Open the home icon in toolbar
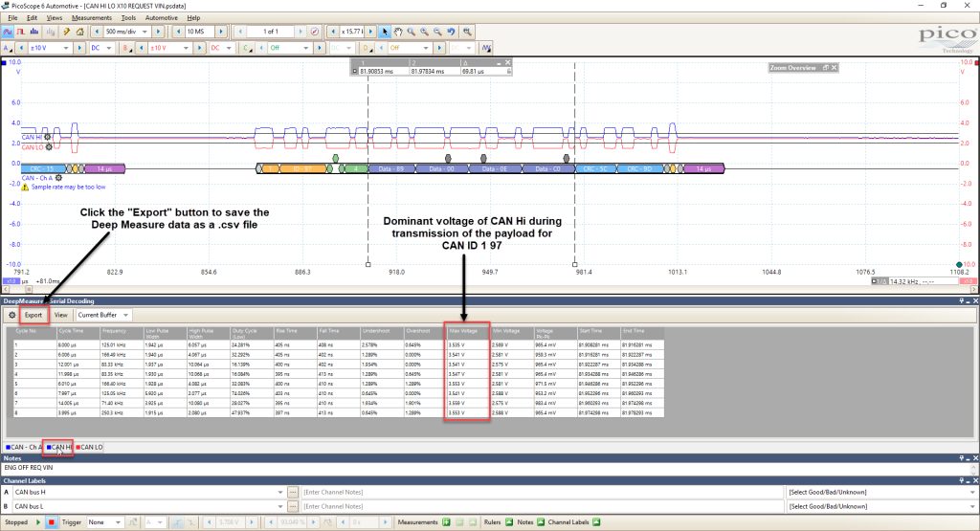The image size is (980, 531). point(79,32)
